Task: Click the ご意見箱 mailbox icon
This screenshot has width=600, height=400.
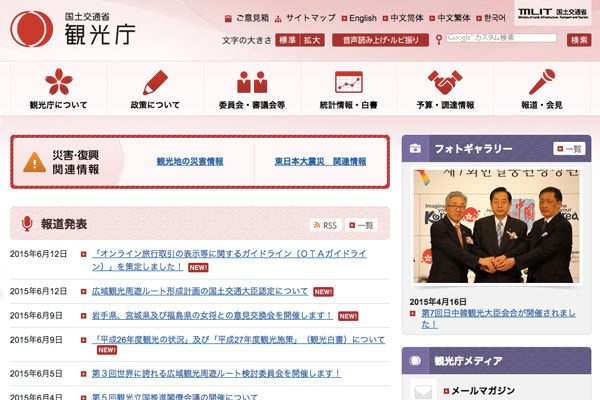Action: click(x=228, y=18)
